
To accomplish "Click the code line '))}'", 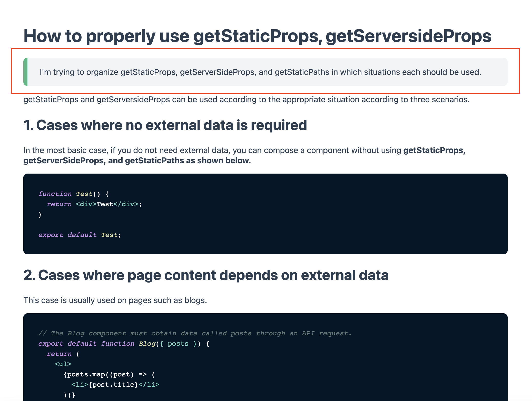I will pyautogui.click(x=69, y=395).
